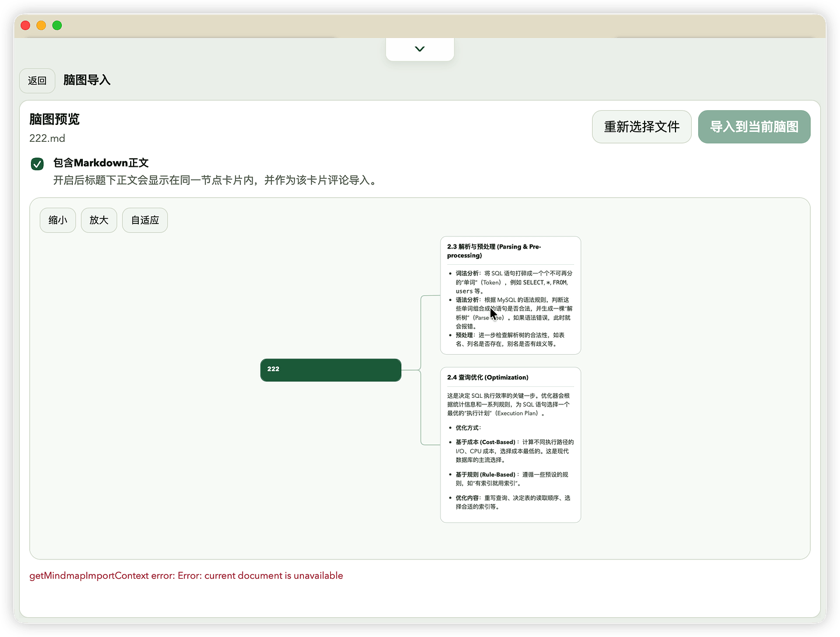Click the 基于规则 (Rule-Based) bullet

click(x=510, y=479)
